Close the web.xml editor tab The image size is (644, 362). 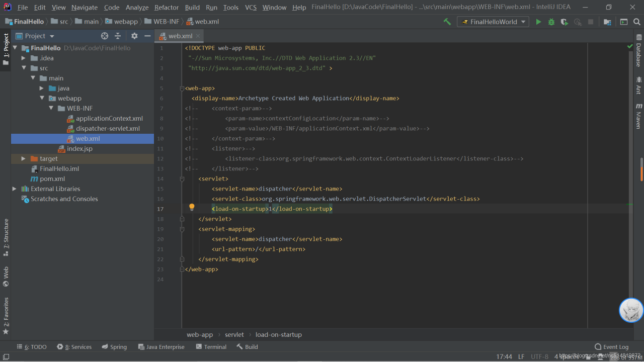198,36
